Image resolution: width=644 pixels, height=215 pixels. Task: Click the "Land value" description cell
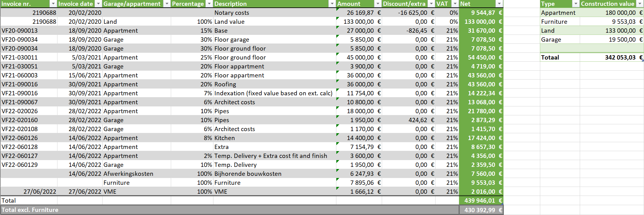point(275,22)
